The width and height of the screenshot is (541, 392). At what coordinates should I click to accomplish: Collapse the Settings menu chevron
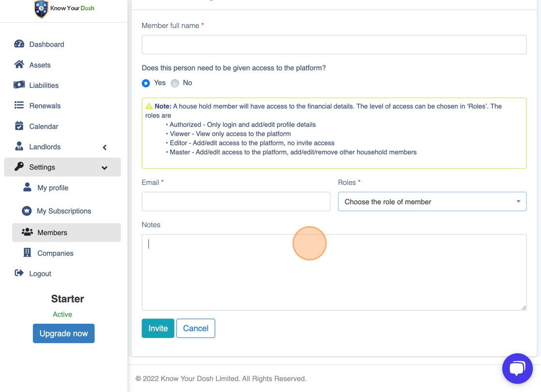coord(104,168)
